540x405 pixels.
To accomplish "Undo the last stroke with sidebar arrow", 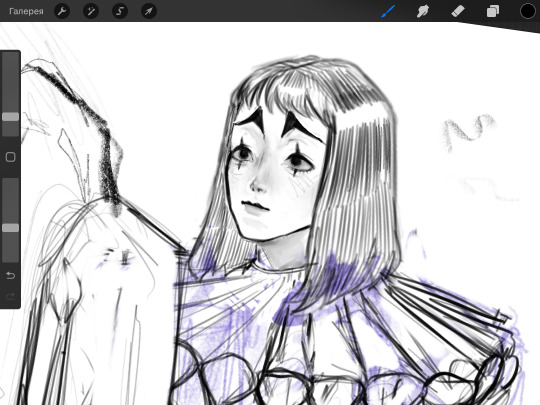I will click(10, 276).
